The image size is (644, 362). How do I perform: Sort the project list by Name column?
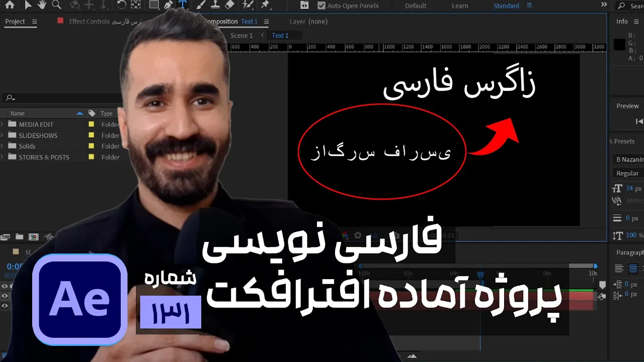(x=18, y=113)
